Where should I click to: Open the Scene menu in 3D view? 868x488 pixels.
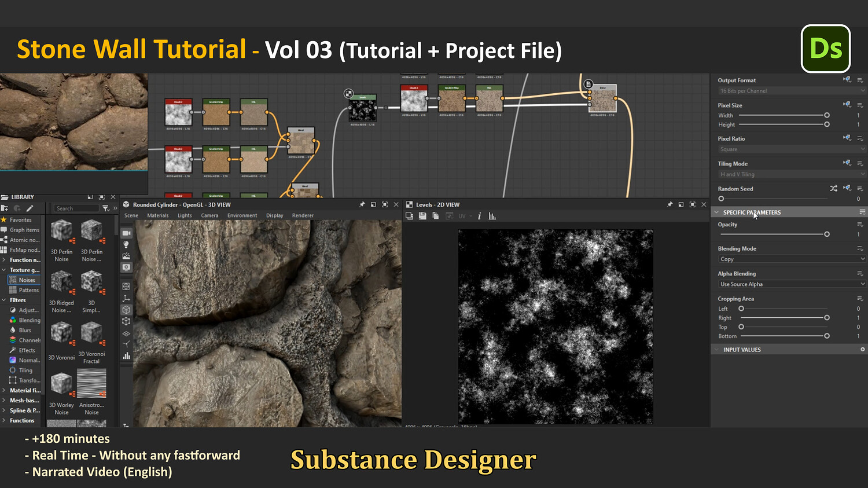pyautogui.click(x=131, y=215)
